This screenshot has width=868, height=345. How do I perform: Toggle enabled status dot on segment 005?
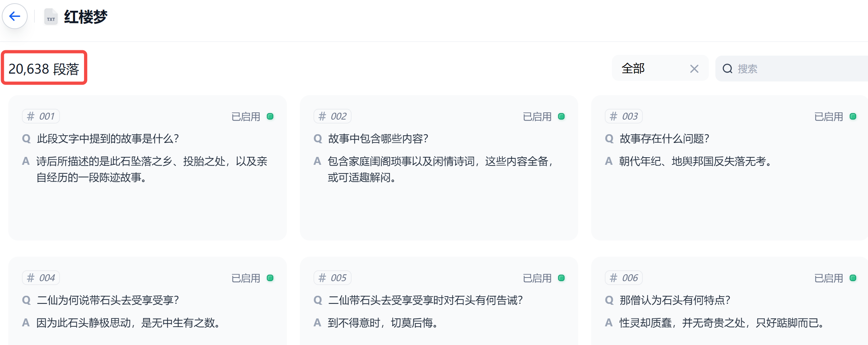coord(561,278)
